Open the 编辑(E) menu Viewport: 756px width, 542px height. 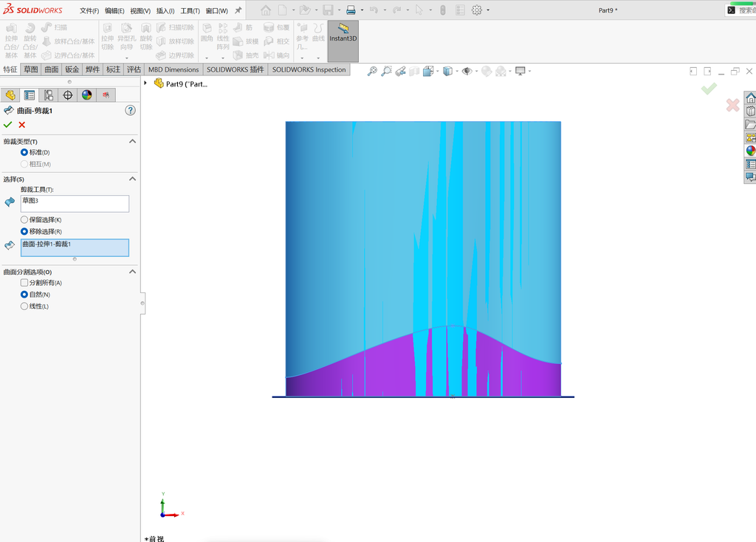click(114, 10)
